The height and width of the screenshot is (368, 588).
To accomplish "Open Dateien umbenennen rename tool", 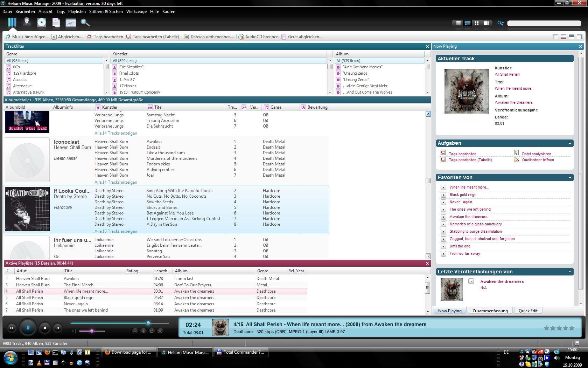I will point(209,37).
